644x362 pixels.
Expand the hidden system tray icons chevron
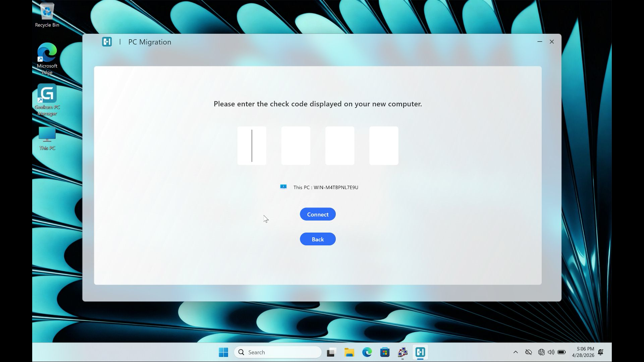[516, 352]
